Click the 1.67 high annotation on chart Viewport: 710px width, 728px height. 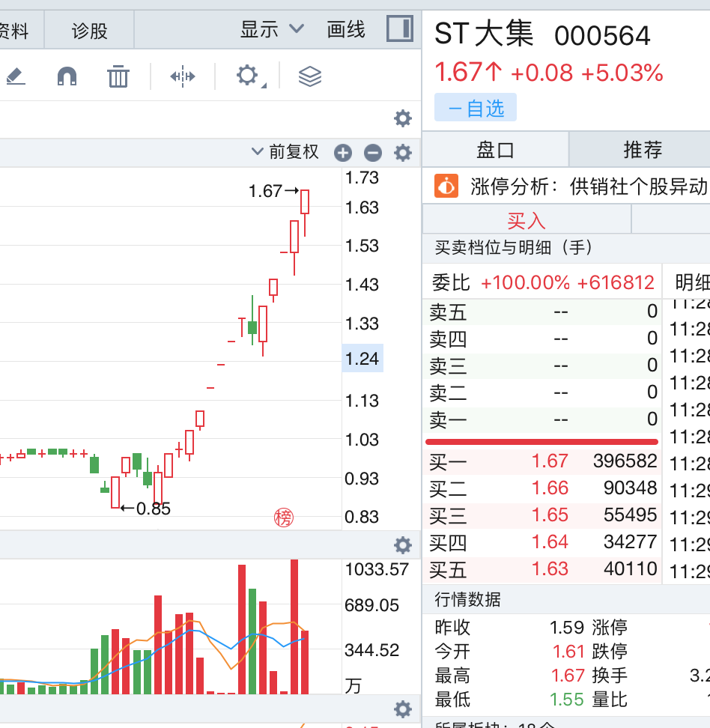273,191
